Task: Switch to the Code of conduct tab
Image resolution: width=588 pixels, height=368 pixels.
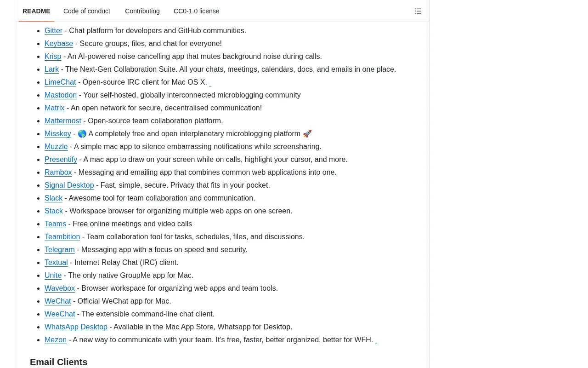Action: pyautogui.click(x=87, y=11)
